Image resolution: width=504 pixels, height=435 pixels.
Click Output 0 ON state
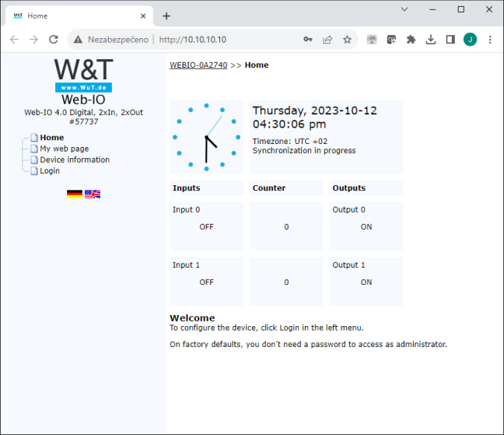click(x=366, y=227)
